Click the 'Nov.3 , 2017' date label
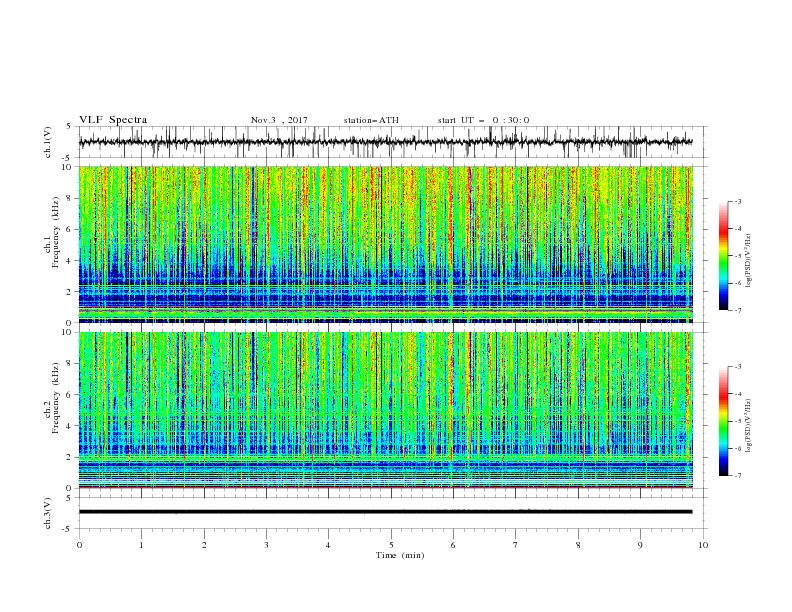792x612 pixels. tap(279, 120)
